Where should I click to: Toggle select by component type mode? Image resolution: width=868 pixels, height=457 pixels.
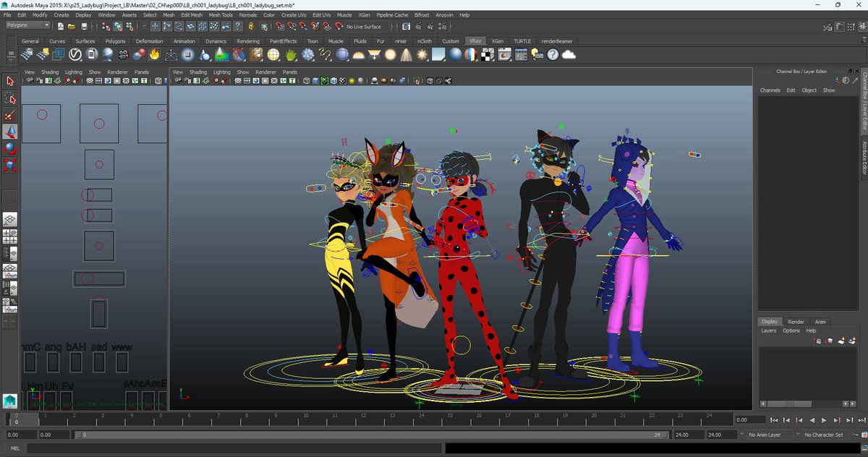pyautogui.click(x=128, y=25)
